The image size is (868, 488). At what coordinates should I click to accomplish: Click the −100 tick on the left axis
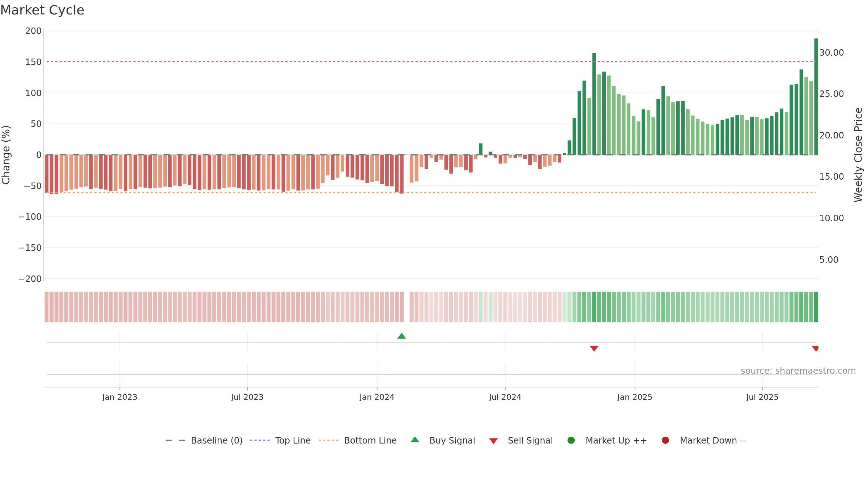[30, 217]
